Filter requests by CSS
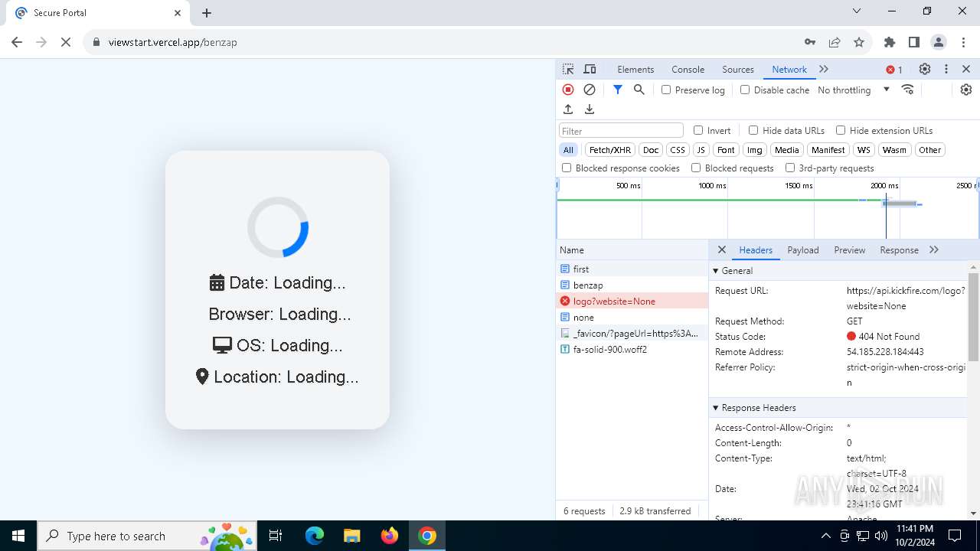Screen dimensions: 980x551 point(678,150)
